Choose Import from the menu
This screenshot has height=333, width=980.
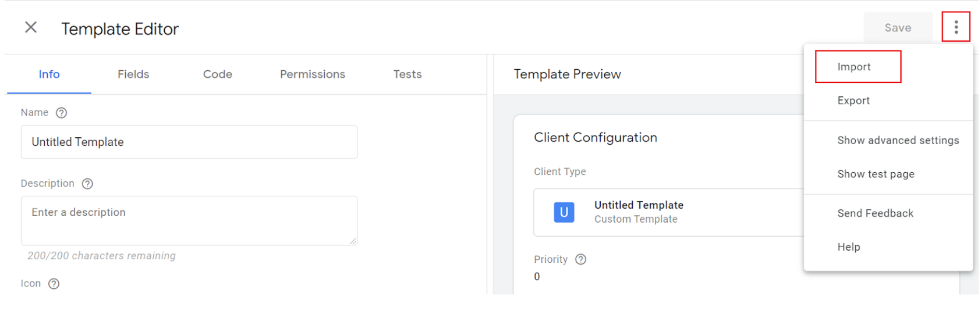coord(854,67)
